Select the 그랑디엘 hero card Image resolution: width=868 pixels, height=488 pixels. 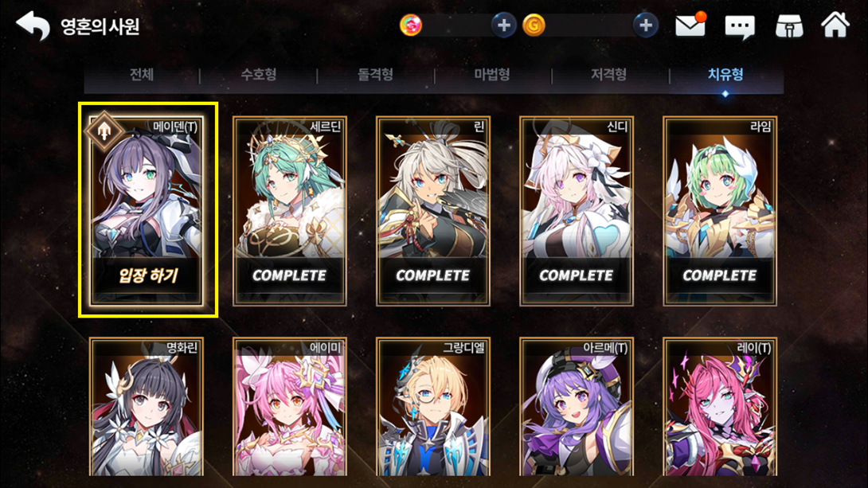coord(433,407)
